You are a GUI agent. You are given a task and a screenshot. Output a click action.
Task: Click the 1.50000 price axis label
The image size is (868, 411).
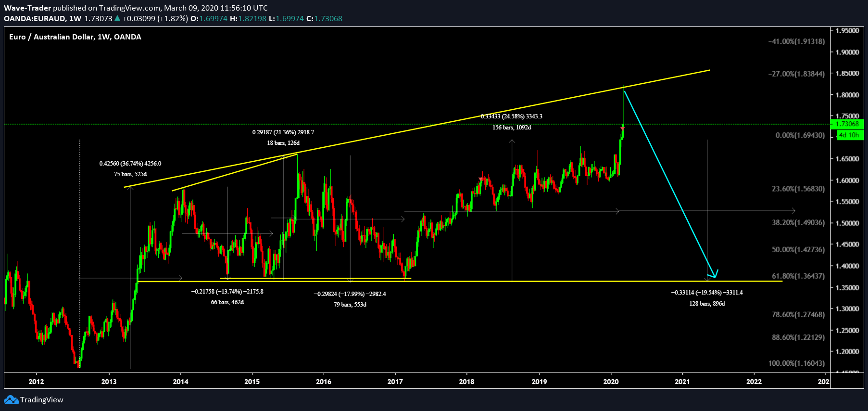tap(847, 223)
